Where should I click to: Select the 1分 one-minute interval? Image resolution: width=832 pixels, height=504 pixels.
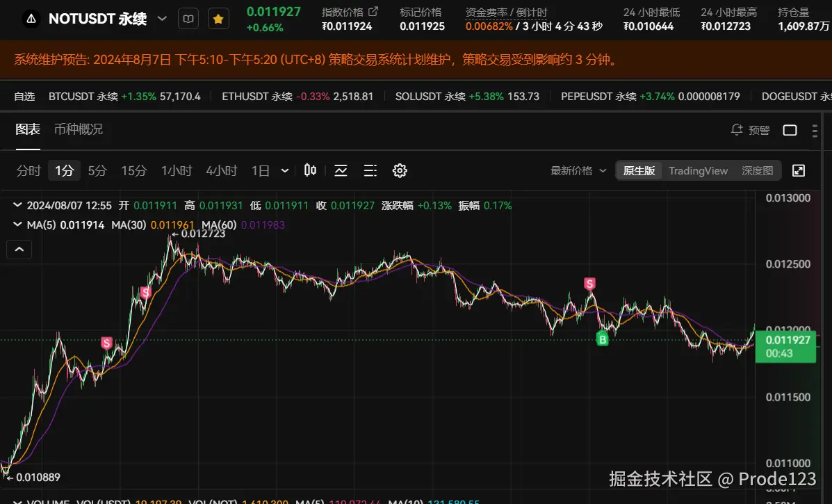[64, 171]
